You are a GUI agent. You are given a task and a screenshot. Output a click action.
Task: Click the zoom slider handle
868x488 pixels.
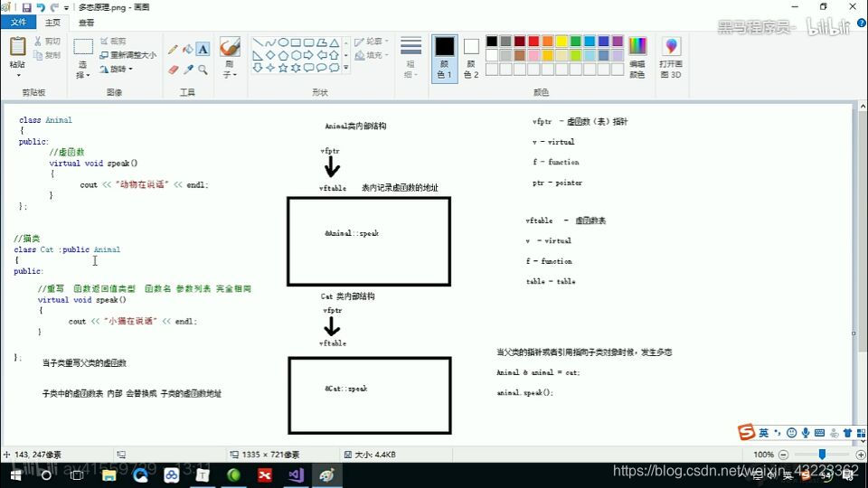(x=823, y=455)
